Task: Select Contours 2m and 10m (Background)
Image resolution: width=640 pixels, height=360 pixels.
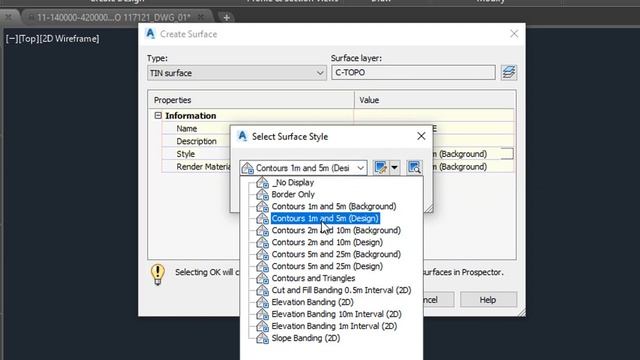Action: (336, 230)
